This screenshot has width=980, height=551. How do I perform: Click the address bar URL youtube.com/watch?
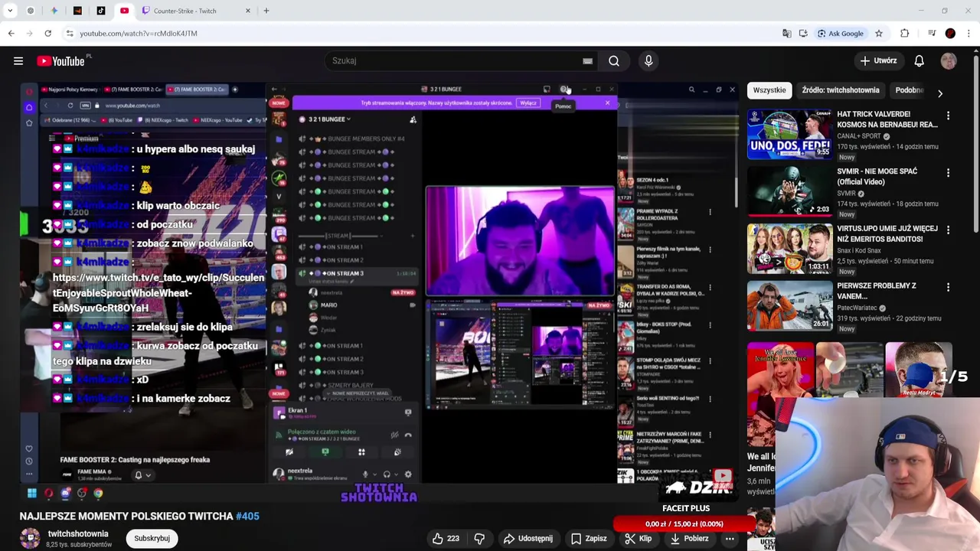[139, 34]
